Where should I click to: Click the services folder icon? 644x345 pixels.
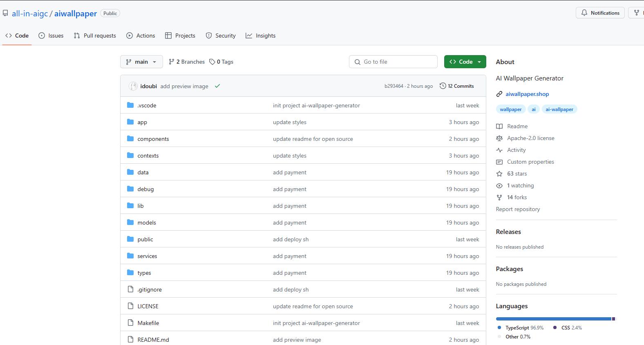click(130, 256)
